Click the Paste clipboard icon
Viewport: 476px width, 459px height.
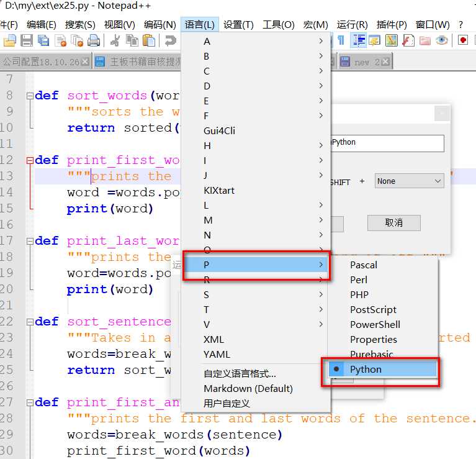coord(149,40)
